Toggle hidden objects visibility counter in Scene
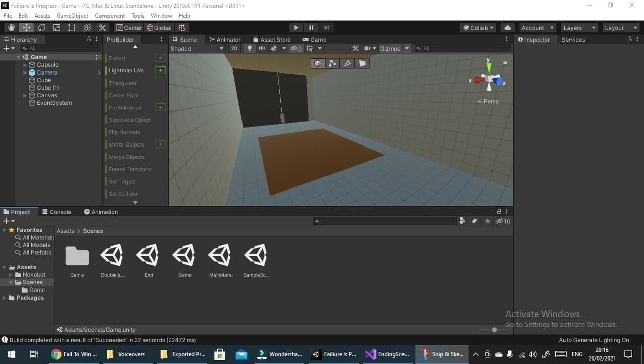644x364 pixels. pos(296,48)
